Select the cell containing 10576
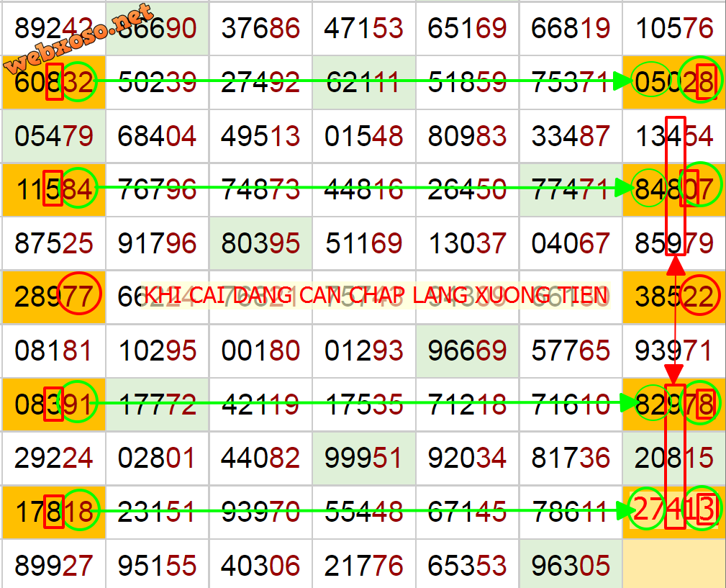This screenshot has width=726, height=588. click(673, 29)
